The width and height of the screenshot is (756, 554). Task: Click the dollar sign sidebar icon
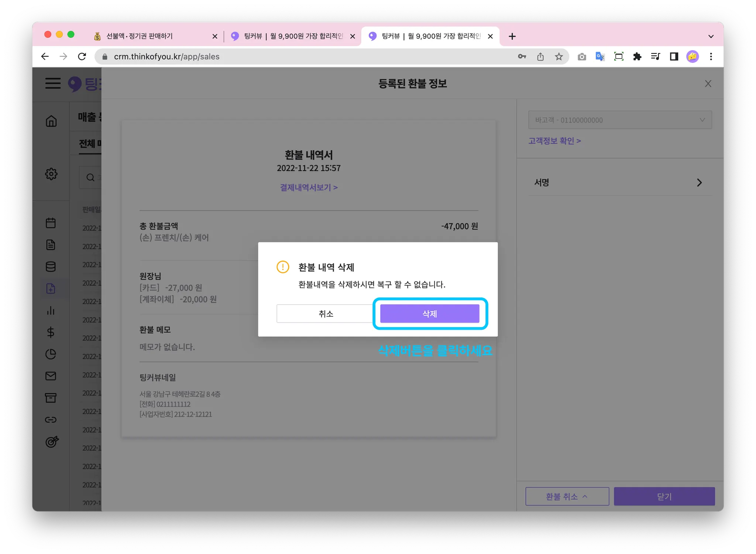point(51,332)
